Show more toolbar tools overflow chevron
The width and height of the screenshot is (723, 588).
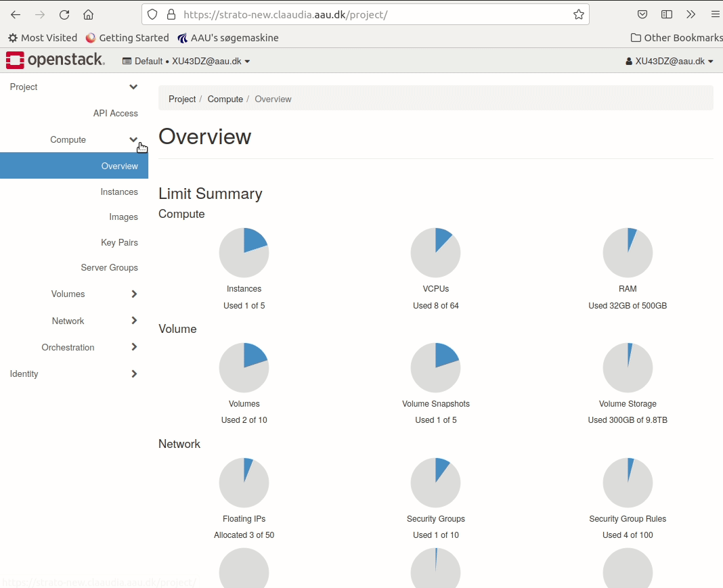pyautogui.click(x=691, y=14)
